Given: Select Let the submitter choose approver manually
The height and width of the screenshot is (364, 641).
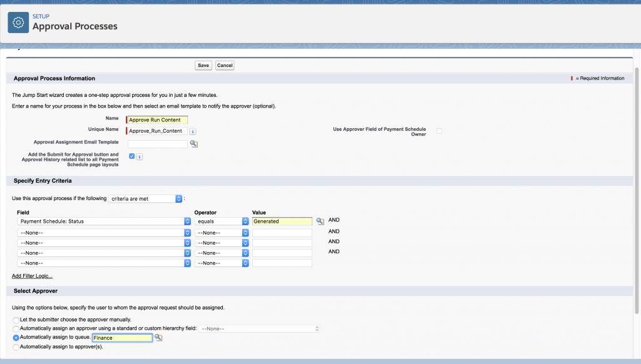Looking at the screenshot, I should [x=16, y=320].
